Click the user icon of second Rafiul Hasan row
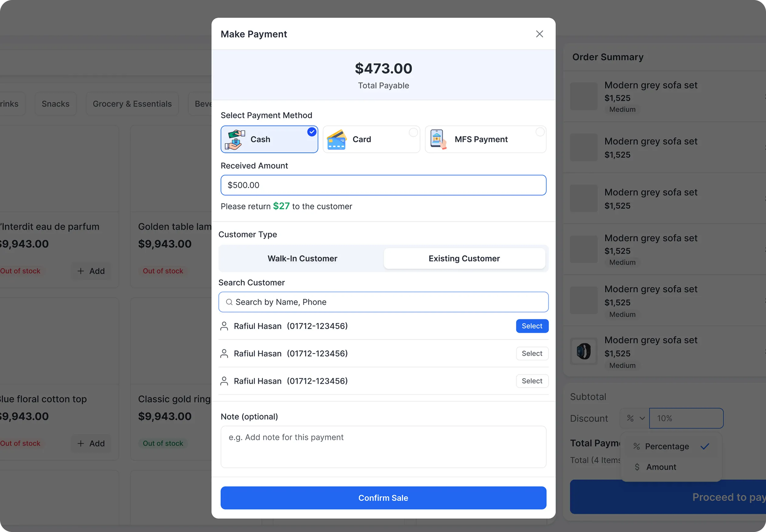Screen dimensions: 766x532 (224, 353)
